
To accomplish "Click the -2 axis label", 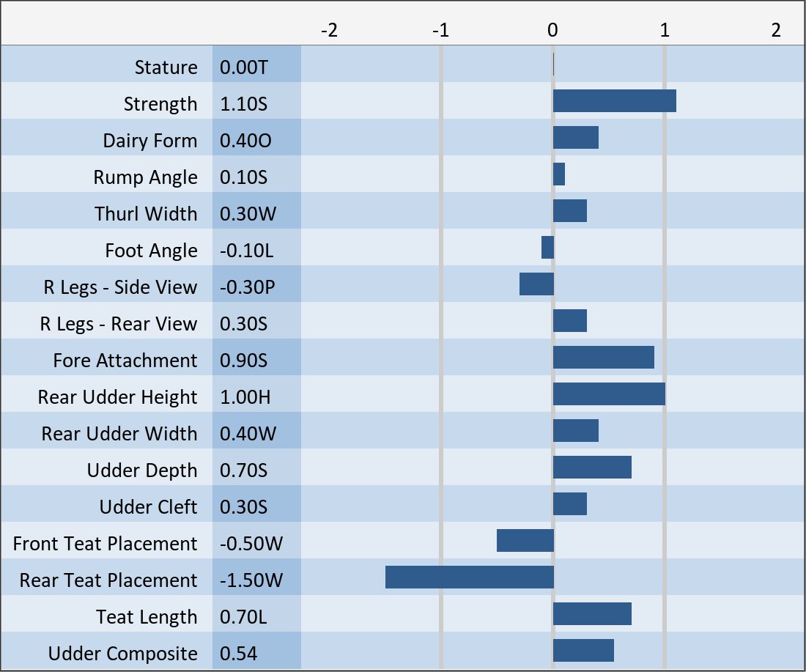I will coord(329,31).
